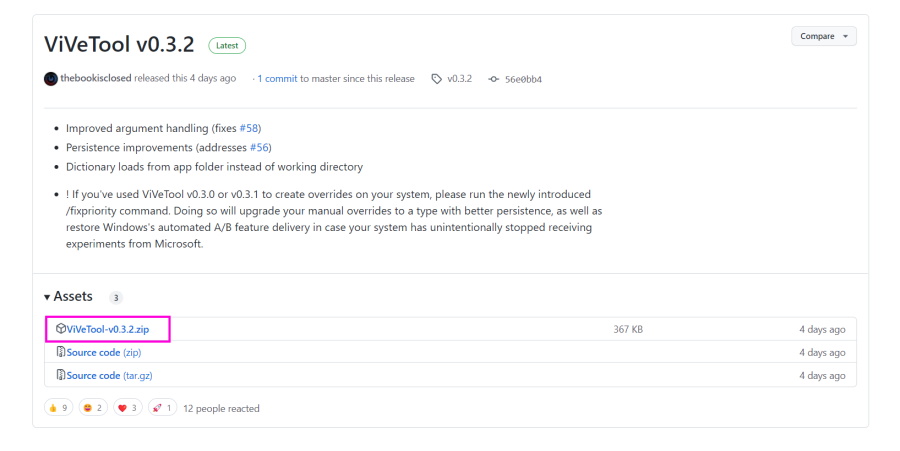Open the "1 commit" link
This screenshot has width=900, height=451.
[x=277, y=79]
